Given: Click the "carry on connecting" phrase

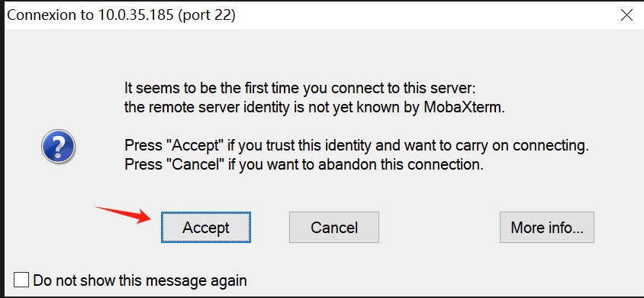Looking at the screenshot, I should pos(519,146).
